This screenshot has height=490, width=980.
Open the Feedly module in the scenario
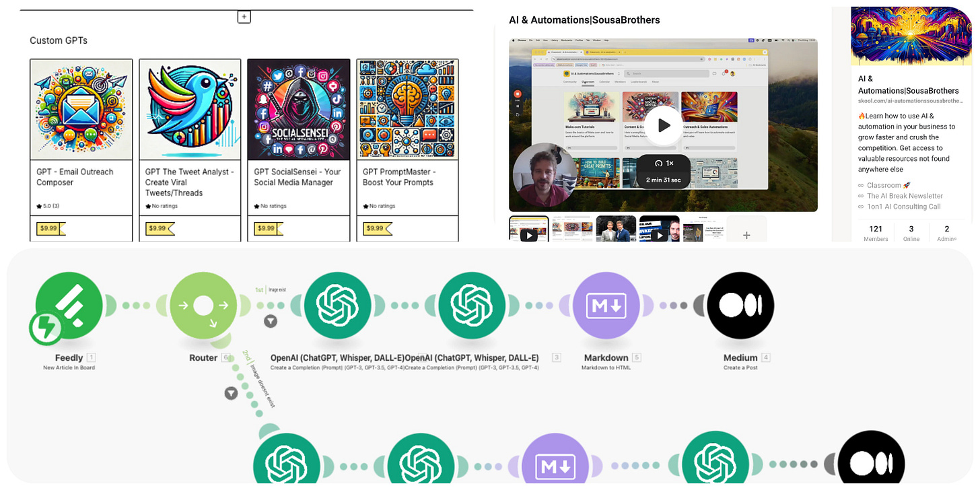pyautogui.click(x=69, y=306)
